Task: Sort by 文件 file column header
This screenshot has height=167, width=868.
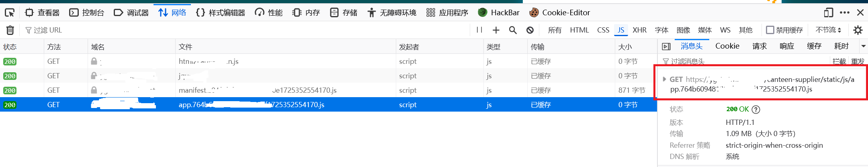Action: 286,47
